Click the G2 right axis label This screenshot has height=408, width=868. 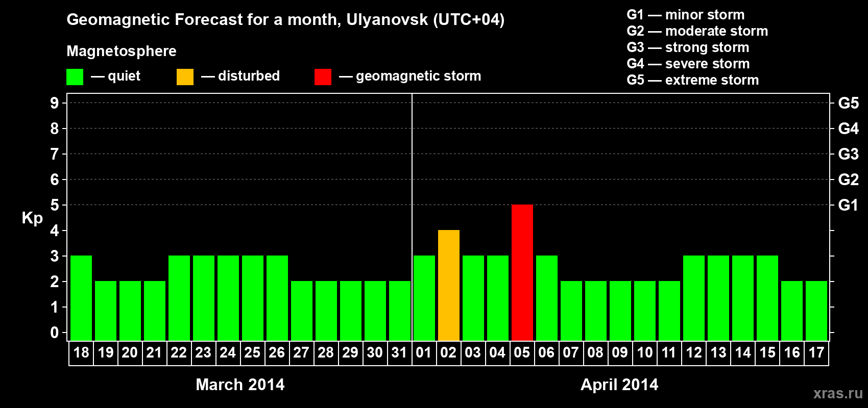pyautogui.click(x=848, y=180)
